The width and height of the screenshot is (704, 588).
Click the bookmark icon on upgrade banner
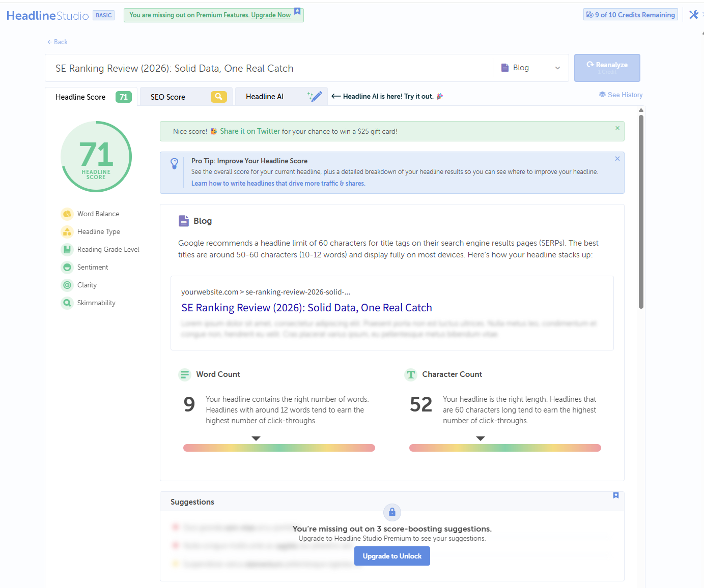[x=297, y=11]
